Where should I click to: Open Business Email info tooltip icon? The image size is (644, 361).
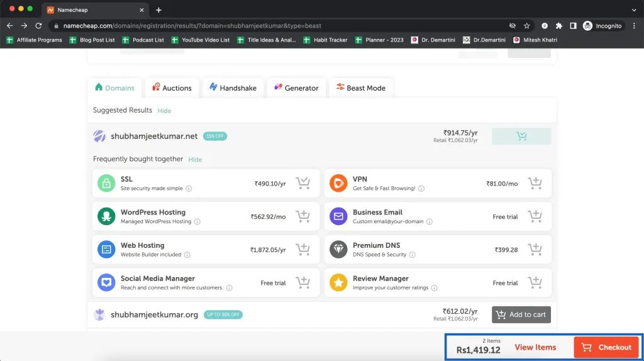coord(429,222)
